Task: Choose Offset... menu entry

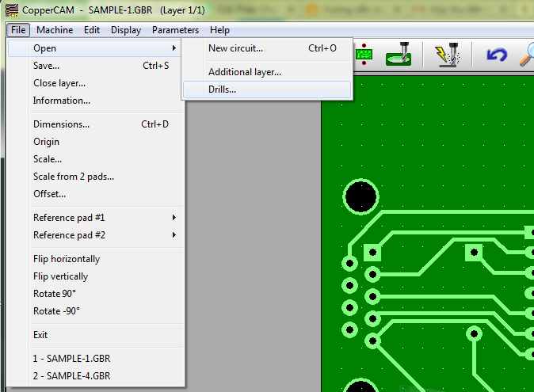Action: pos(95,194)
